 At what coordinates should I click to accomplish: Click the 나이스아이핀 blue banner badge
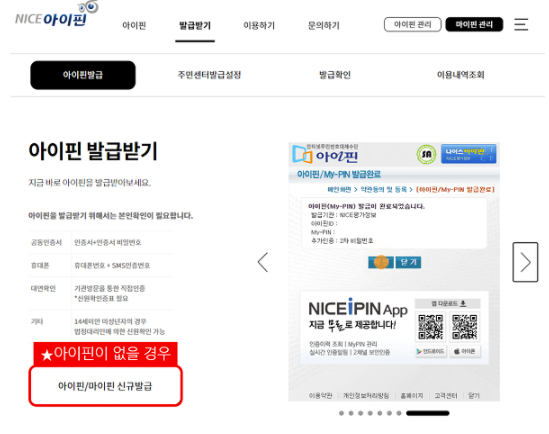(468, 154)
